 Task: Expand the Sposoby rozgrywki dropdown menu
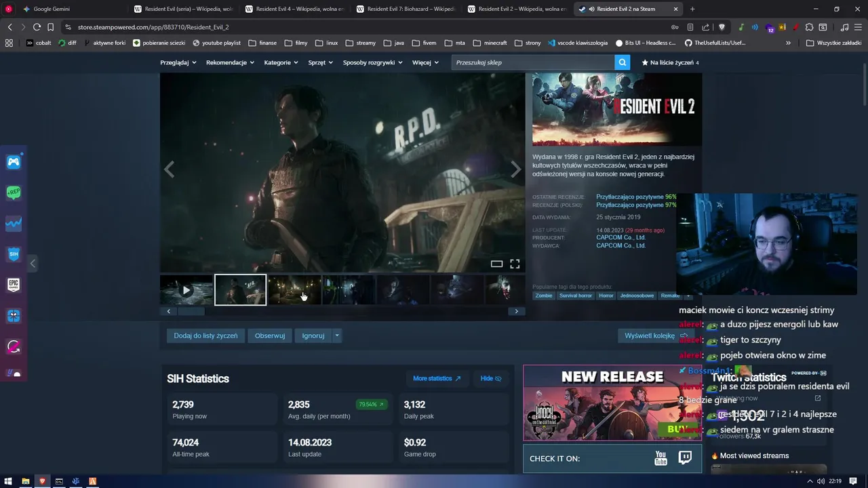click(x=372, y=62)
